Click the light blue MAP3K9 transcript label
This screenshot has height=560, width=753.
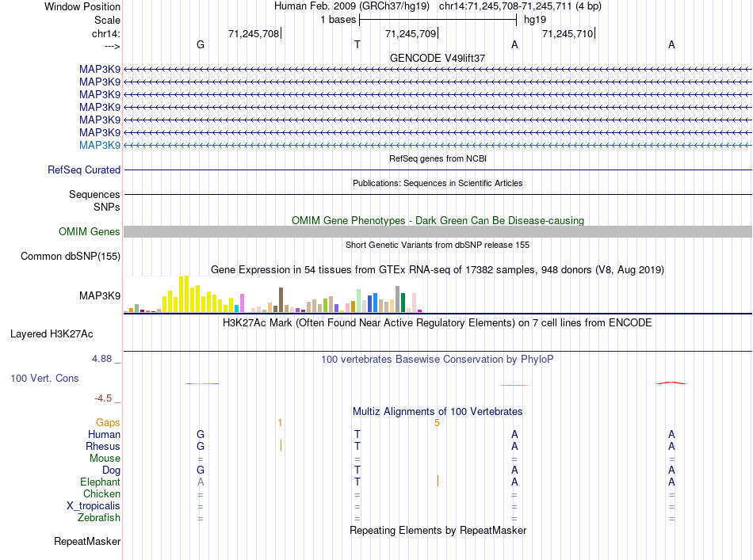[100, 145]
